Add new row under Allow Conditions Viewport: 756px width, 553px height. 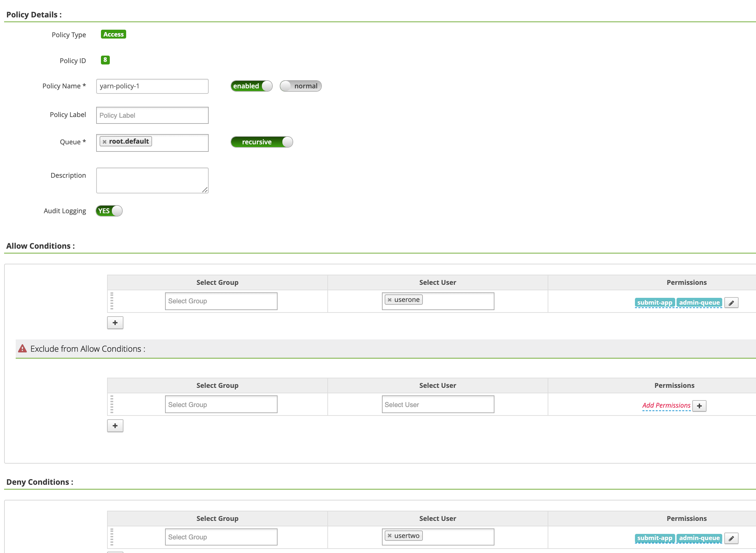(115, 323)
